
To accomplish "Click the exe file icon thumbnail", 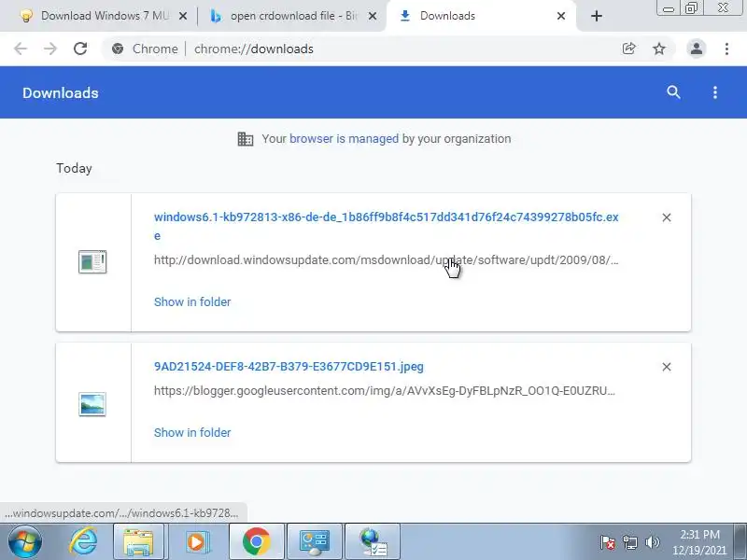I will 92,262.
